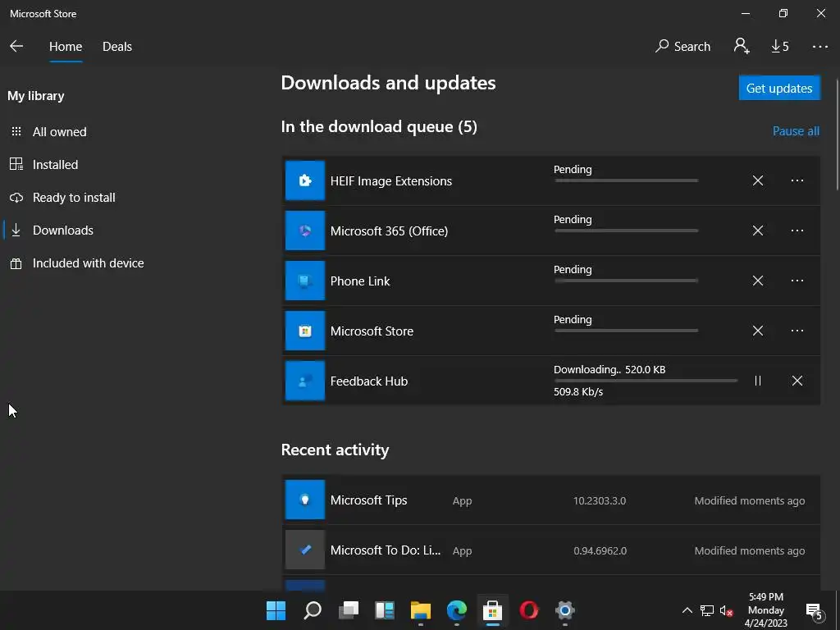Click the Microsoft Tips app icon
Image resolution: width=840 pixels, height=630 pixels.
pyautogui.click(x=305, y=500)
